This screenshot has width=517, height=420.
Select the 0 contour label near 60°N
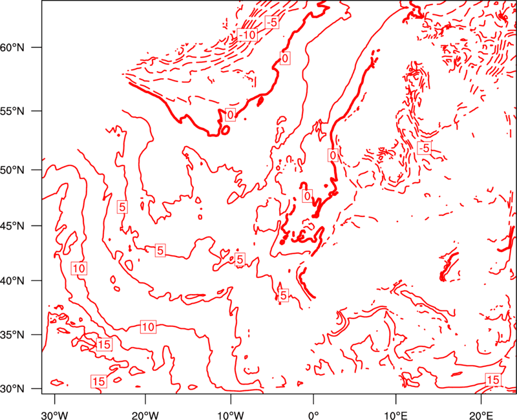[x=285, y=58]
